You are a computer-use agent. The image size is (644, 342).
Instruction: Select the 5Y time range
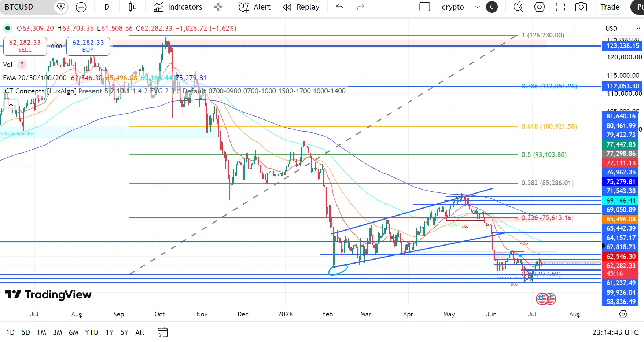tap(124, 332)
